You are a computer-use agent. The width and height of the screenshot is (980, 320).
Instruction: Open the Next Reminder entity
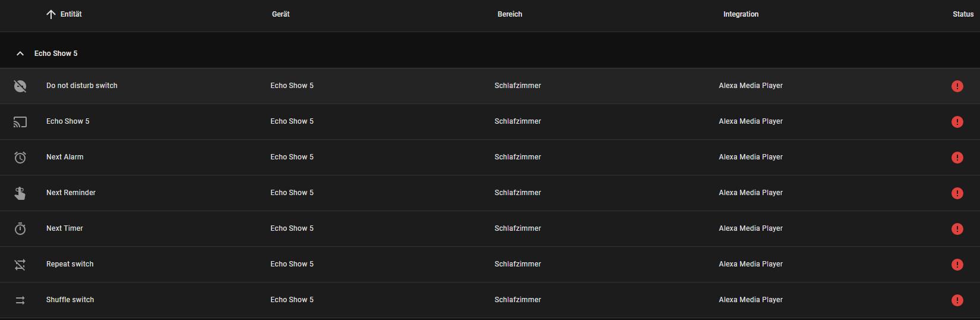(71, 193)
